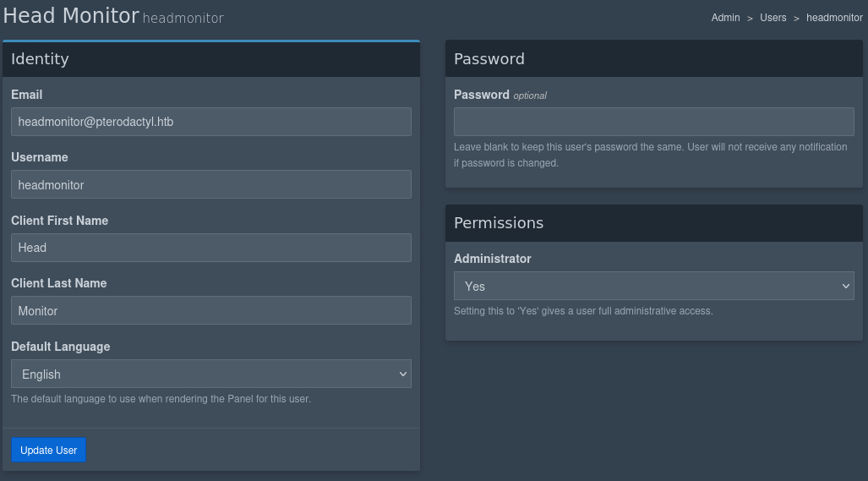Viewport: 868px width, 481px height.
Task: Click the headmonitor breadcrumb item
Action: [834, 18]
